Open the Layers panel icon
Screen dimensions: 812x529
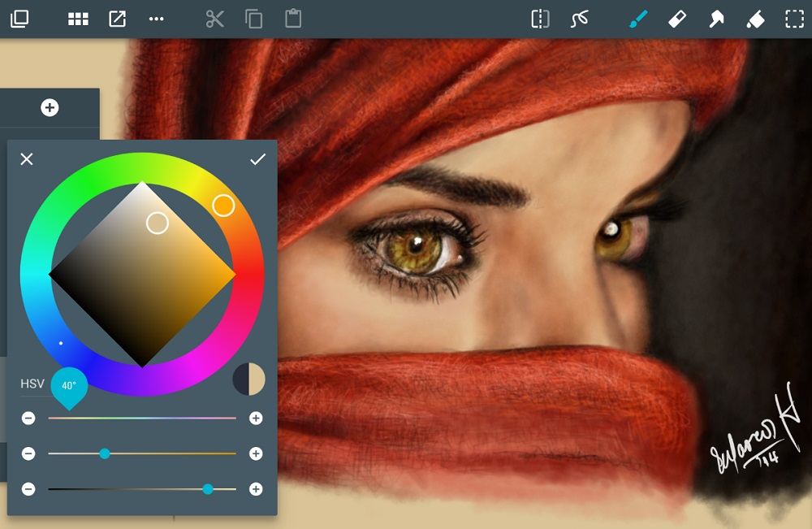coord(19,19)
